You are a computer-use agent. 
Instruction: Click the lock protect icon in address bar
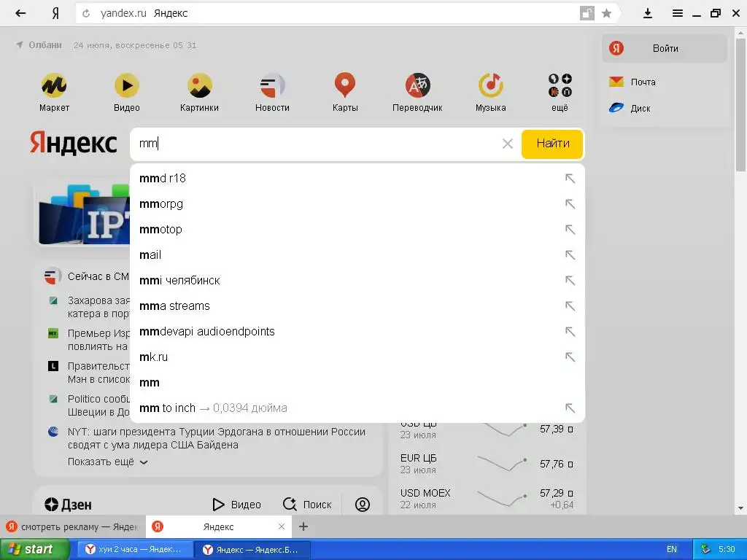(587, 13)
